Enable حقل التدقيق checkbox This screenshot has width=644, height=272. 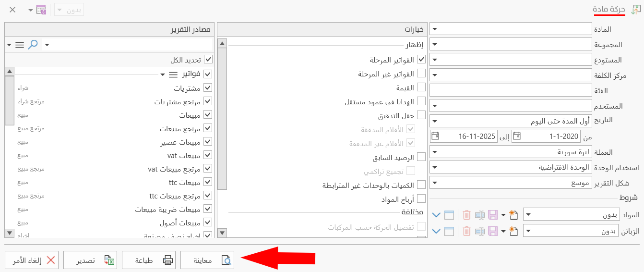[x=421, y=115]
